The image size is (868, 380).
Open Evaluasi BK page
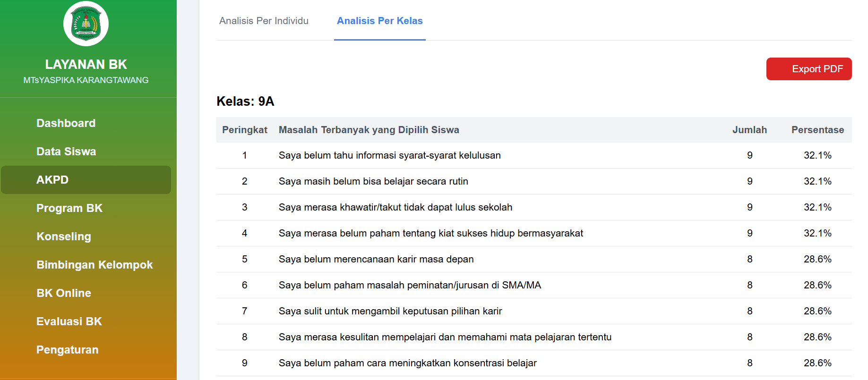click(x=69, y=321)
